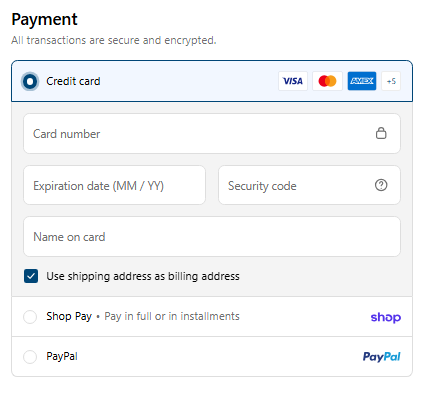Focus the Expiration date field
The image size is (434, 394).
point(114,185)
